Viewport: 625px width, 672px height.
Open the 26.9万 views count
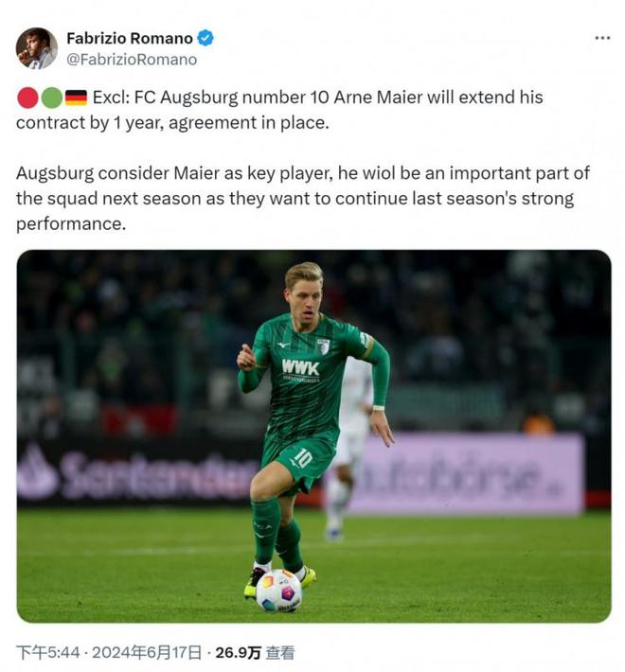(238, 652)
